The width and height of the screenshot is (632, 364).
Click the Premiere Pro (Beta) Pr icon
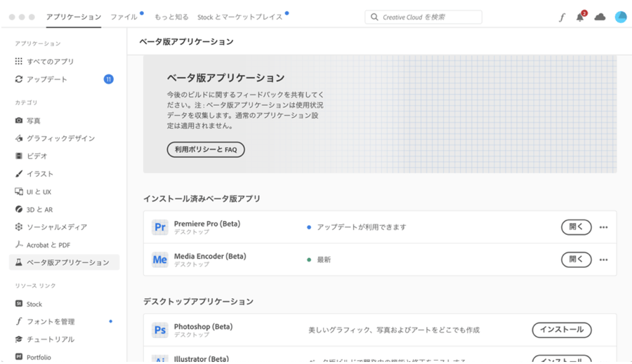(x=159, y=227)
